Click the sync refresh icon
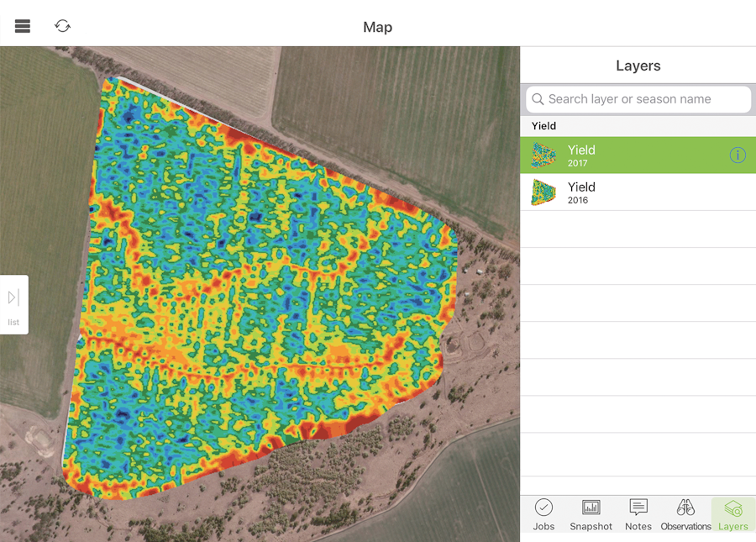 pos(62,26)
